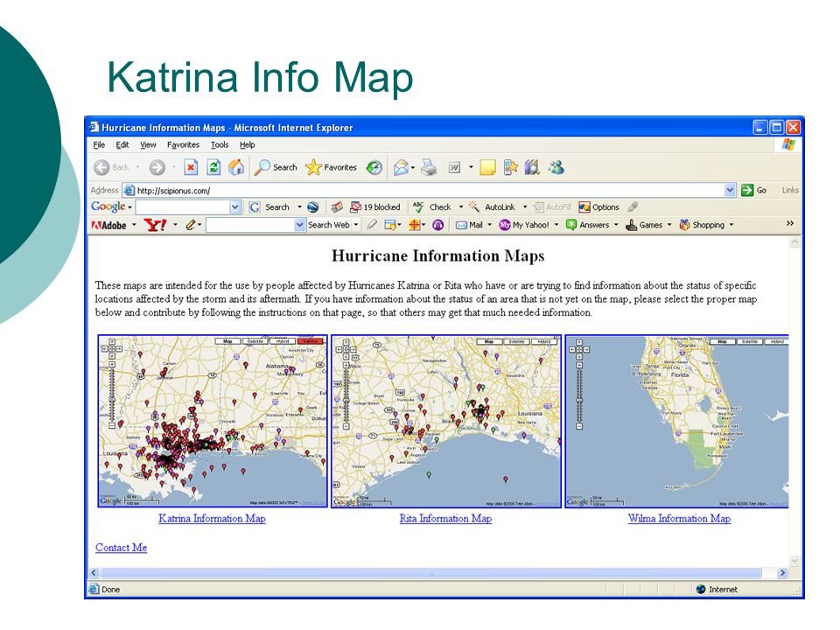Click the AutoLink wand button
The width and height of the screenshot is (840, 630).
pos(492,207)
